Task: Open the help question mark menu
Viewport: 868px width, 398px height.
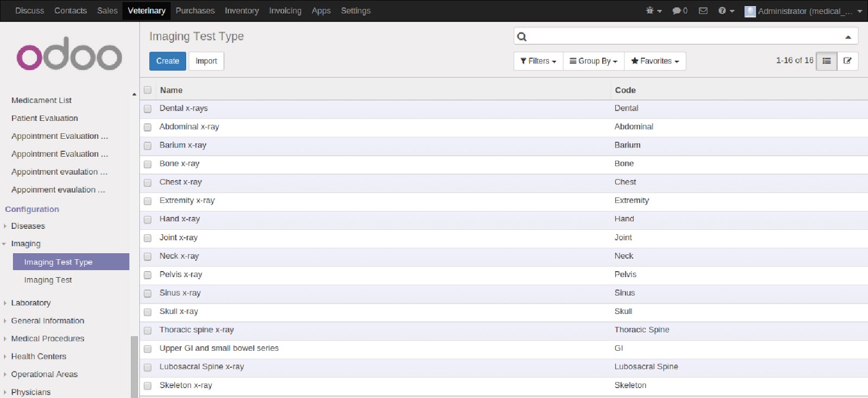Action: (x=726, y=11)
